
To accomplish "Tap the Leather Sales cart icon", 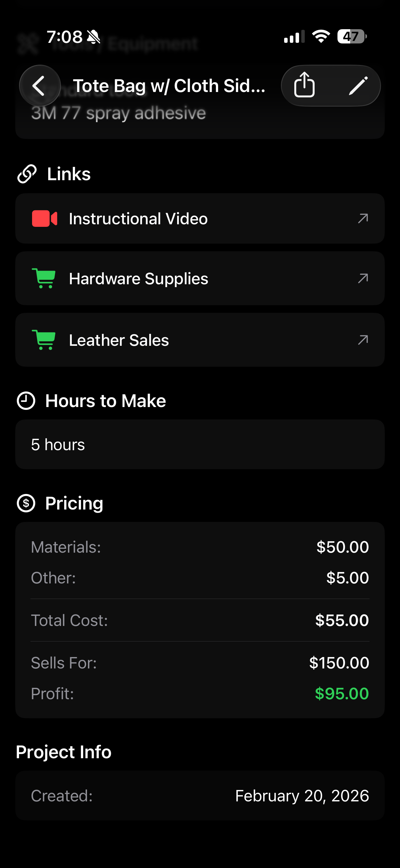I will coord(44,340).
